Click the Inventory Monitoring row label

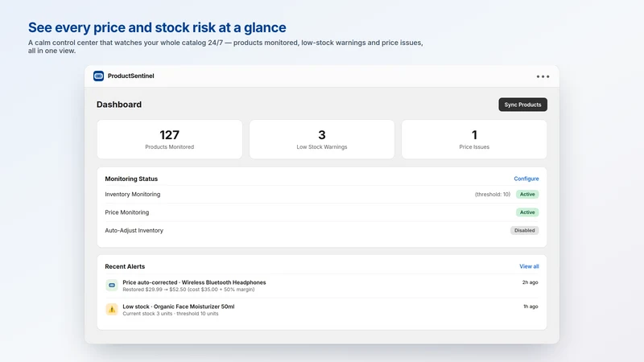[x=133, y=194]
